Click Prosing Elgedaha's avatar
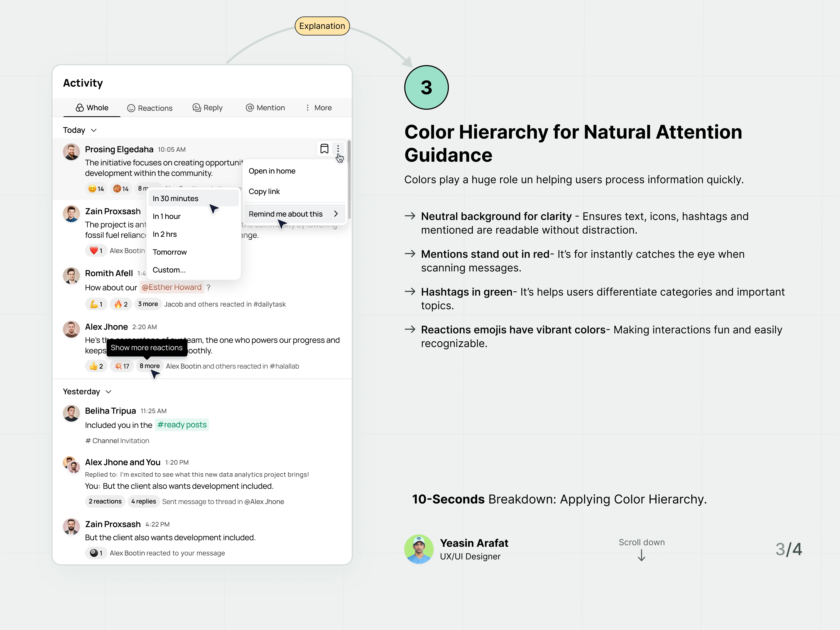Viewport: 840px width, 630px height. [x=71, y=152]
